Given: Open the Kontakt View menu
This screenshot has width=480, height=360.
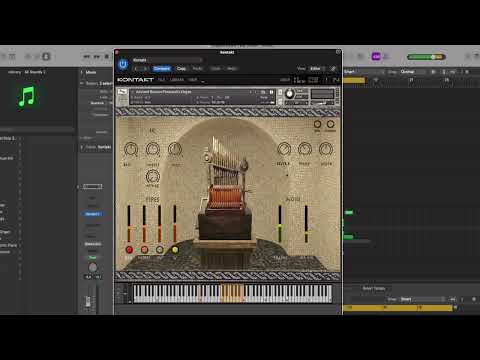Looking at the screenshot, I should [192, 80].
